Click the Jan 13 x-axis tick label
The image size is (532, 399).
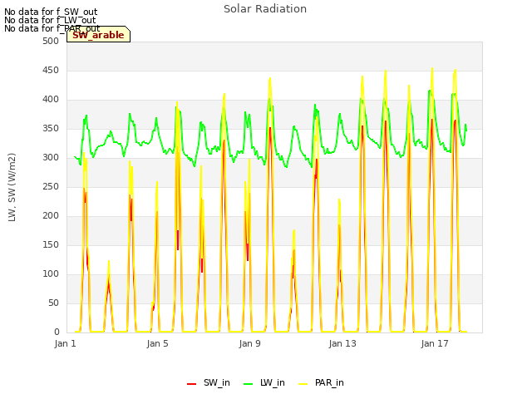342,343
